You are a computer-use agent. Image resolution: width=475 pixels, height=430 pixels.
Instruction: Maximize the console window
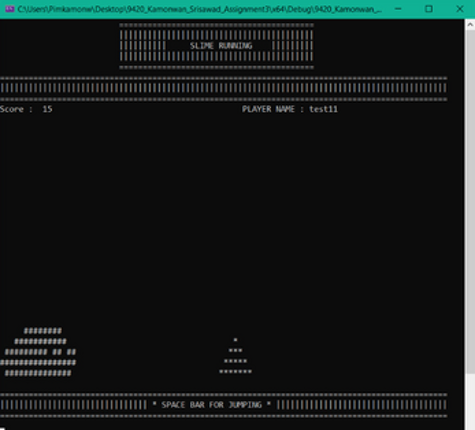coord(429,9)
